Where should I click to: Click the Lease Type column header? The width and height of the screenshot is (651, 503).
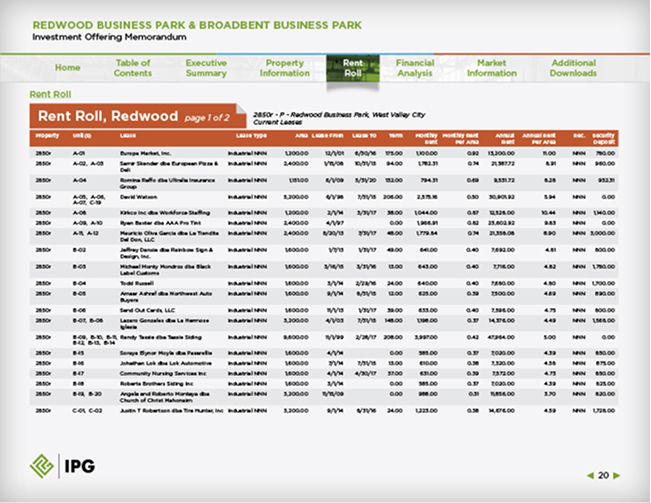251,136
